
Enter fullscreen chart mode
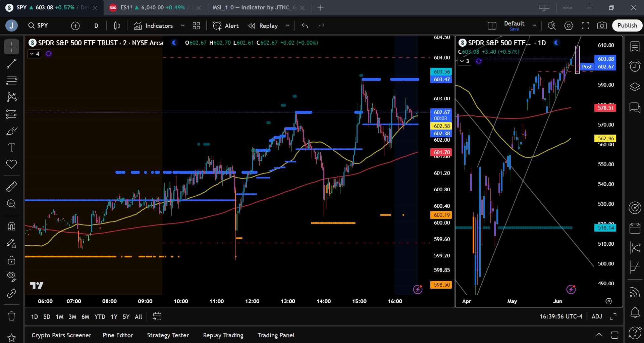point(586,26)
